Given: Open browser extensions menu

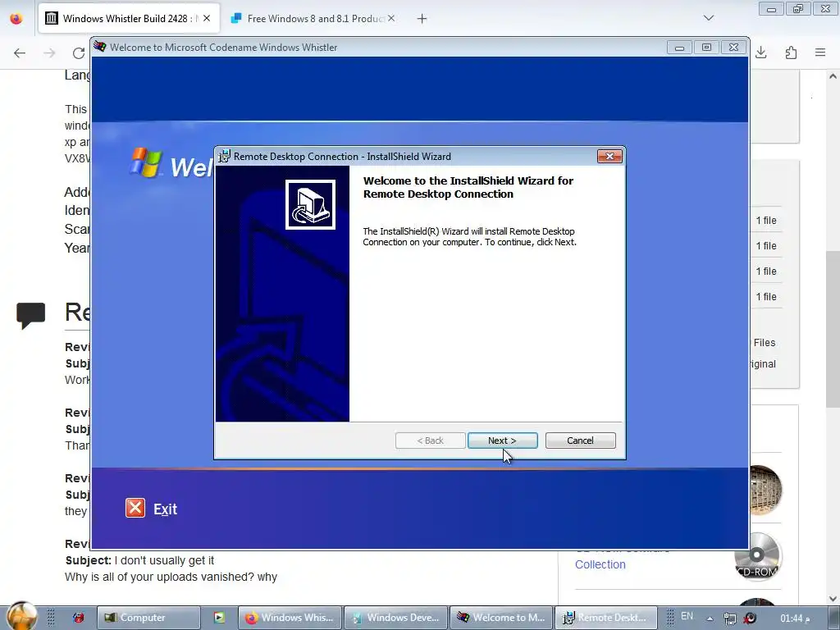Looking at the screenshot, I should (x=792, y=52).
